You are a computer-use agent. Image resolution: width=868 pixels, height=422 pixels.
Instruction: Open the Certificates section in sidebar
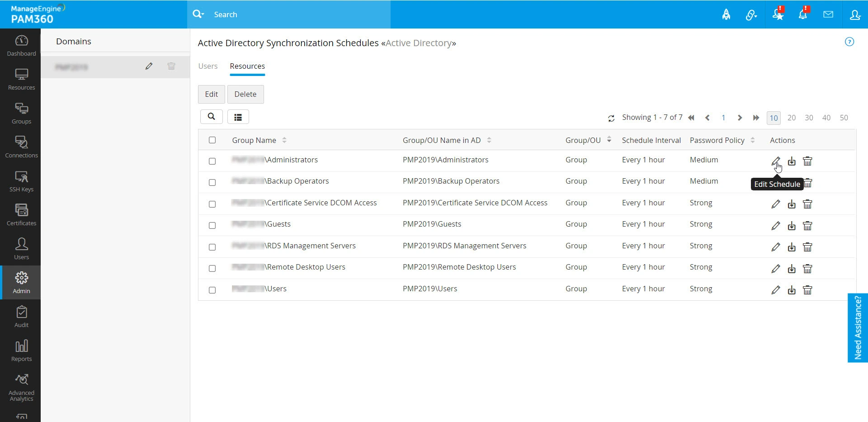[21, 213]
